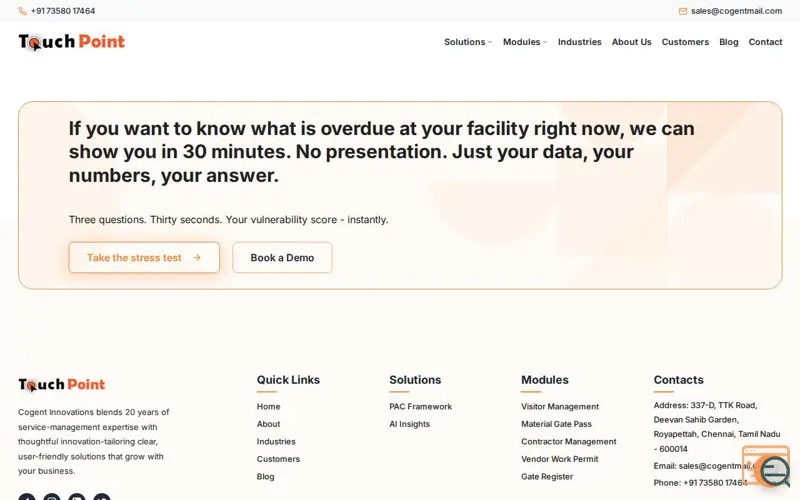This screenshot has width=800, height=500.
Task: Click the 'If you want to know' headline
Action: coord(382,152)
